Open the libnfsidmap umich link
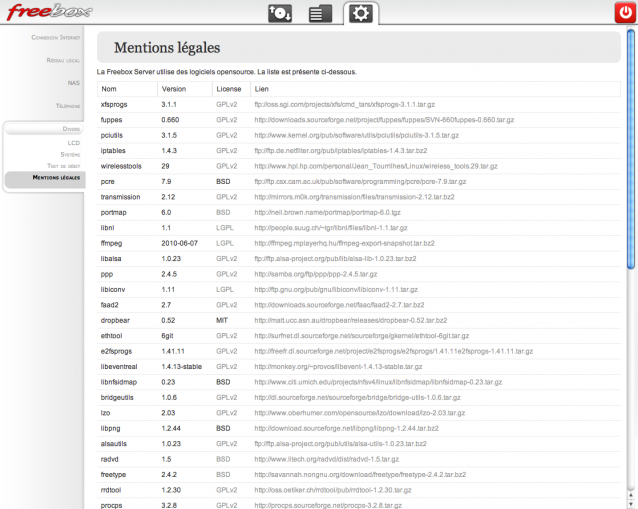This screenshot has height=509, width=638. pyautogui.click(x=378, y=382)
